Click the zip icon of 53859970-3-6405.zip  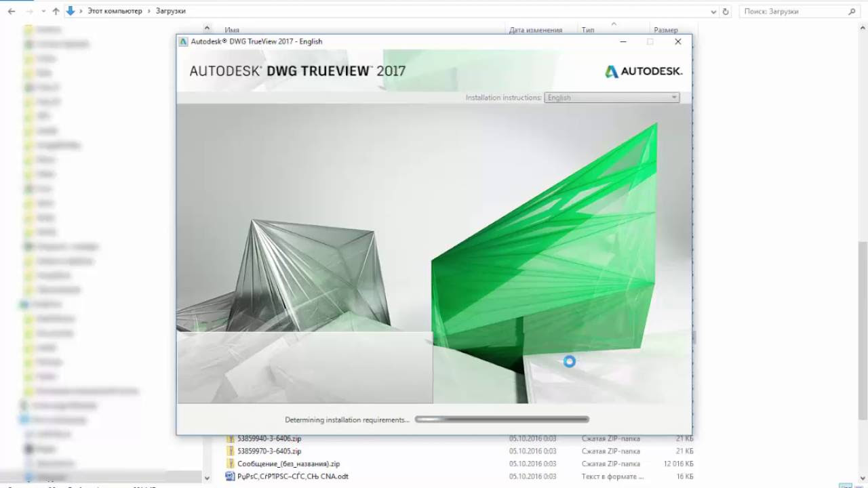pyautogui.click(x=230, y=451)
